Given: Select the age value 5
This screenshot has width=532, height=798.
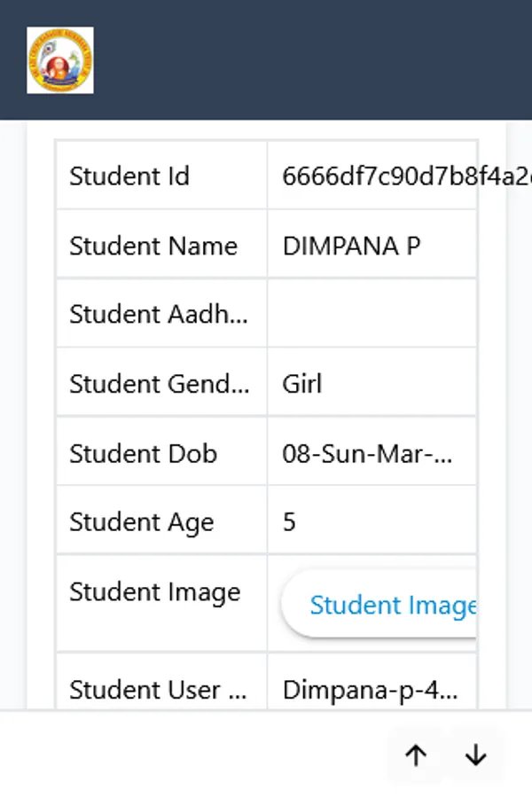Looking at the screenshot, I should click(x=287, y=522).
